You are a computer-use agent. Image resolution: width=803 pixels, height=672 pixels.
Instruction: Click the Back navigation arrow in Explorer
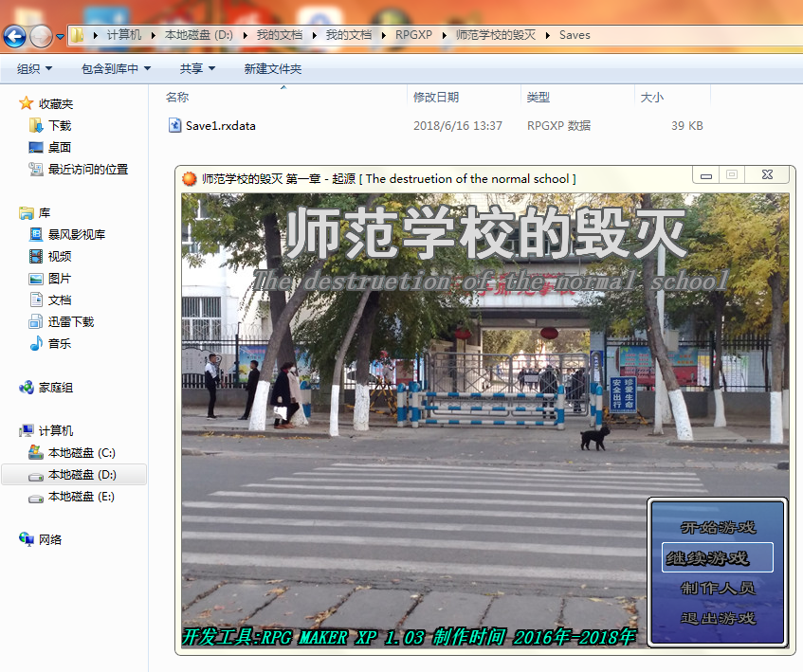15,36
